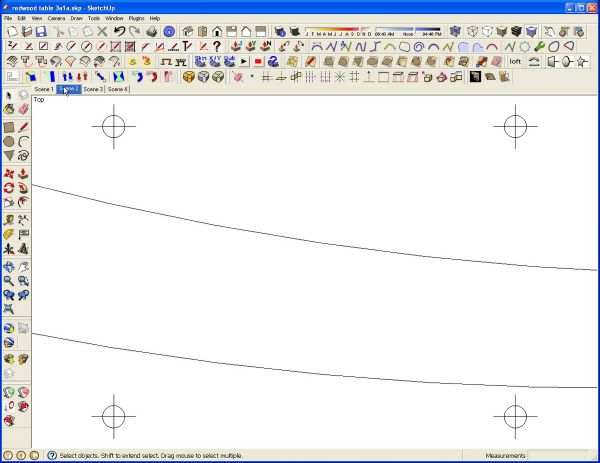
Task: Activate the Axes tool
Action: (9, 249)
